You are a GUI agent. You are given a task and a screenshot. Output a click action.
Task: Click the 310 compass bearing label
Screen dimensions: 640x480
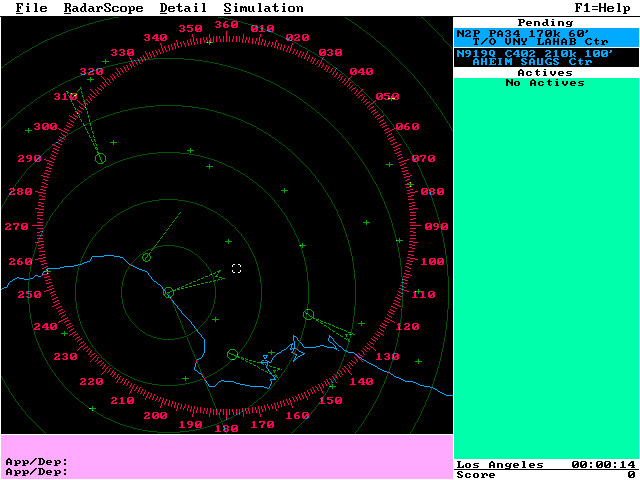[65, 97]
